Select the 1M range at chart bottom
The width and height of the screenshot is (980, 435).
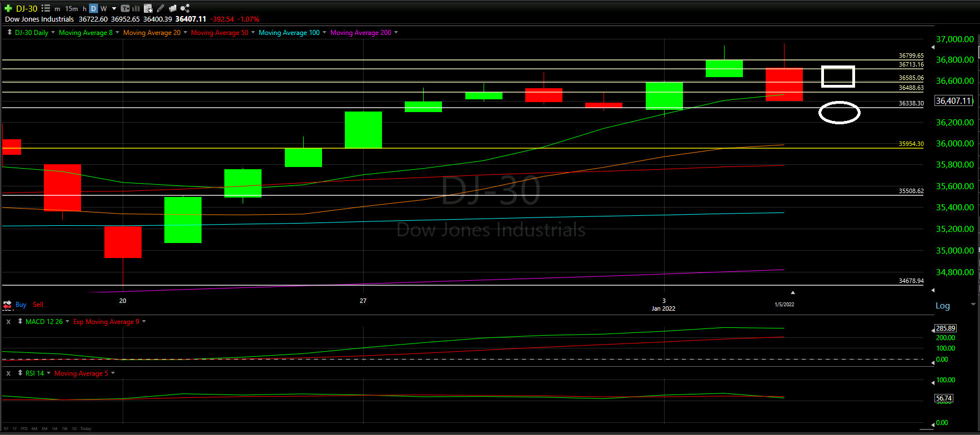click(54, 429)
